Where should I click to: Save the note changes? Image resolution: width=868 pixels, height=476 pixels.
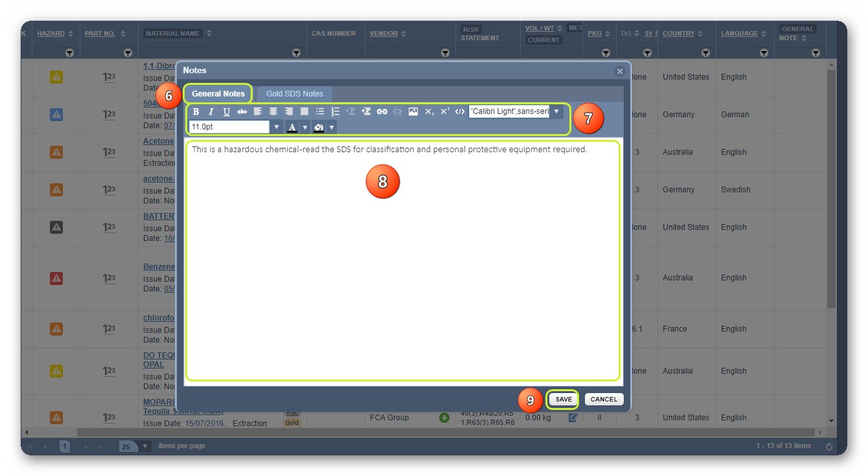pyautogui.click(x=562, y=399)
